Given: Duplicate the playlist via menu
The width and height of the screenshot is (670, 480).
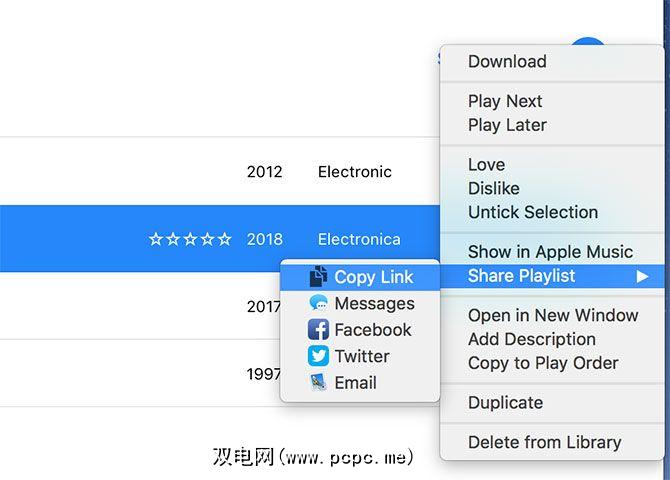Looking at the screenshot, I should click(505, 403).
